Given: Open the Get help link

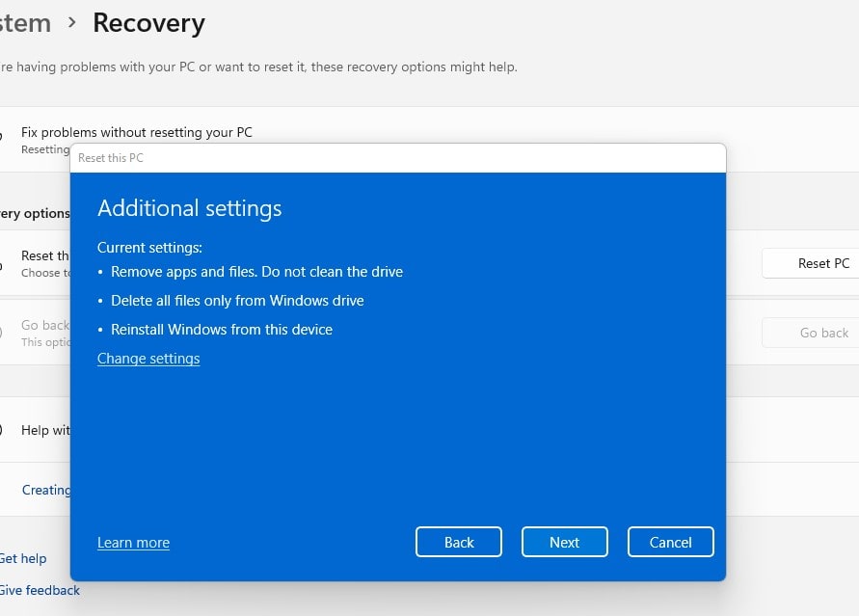Looking at the screenshot, I should (x=22, y=558).
